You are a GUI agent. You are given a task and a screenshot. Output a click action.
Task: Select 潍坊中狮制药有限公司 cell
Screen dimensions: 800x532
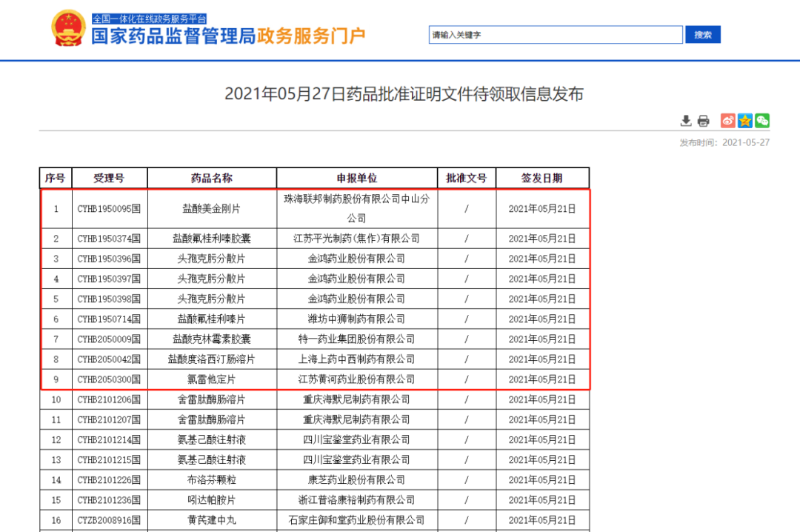pyautogui.click(x=356, y=319)
